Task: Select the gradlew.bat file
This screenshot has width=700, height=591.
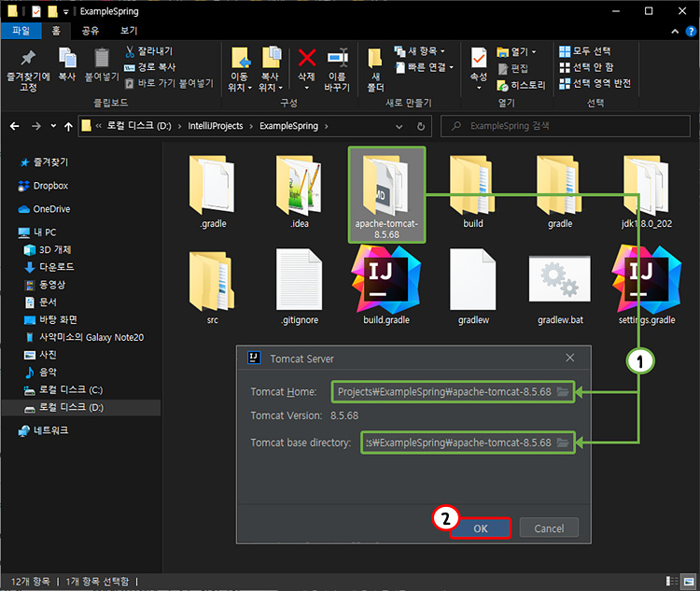Action: click(x=560, y=288)
